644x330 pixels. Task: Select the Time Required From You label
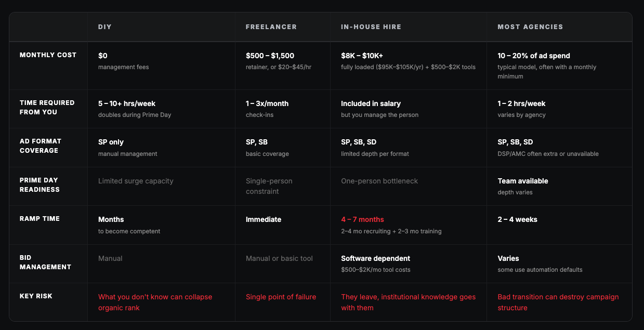pos(47,108)
